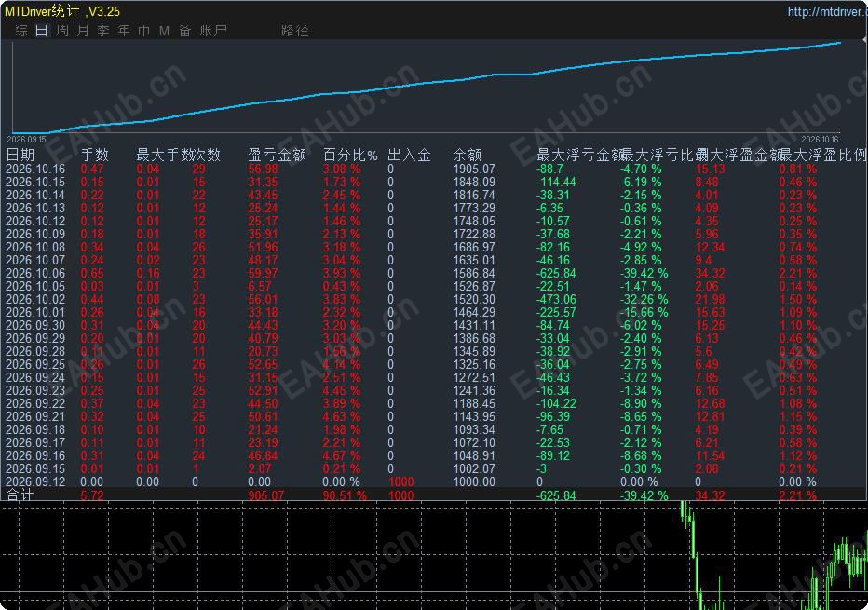
Task: Click the 日期 column header
Action: click(20, 155)
